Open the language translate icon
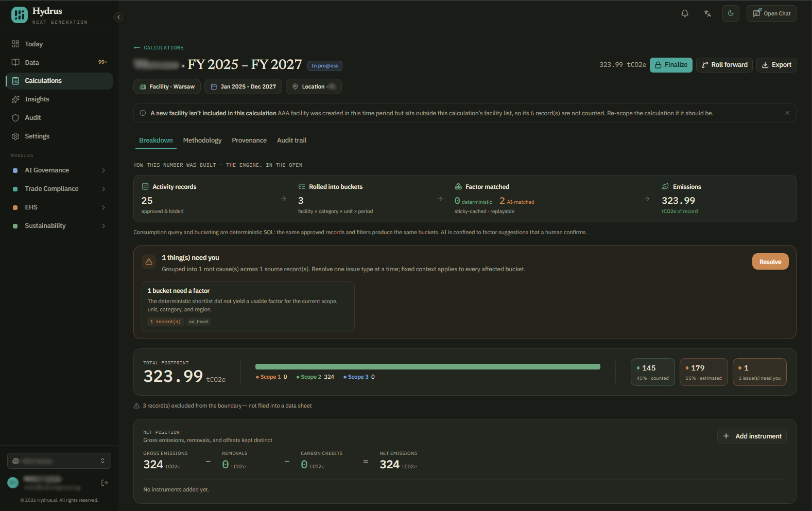Image resolution: width=812 pixels, height=511 pixels. [x=707, y=13]
